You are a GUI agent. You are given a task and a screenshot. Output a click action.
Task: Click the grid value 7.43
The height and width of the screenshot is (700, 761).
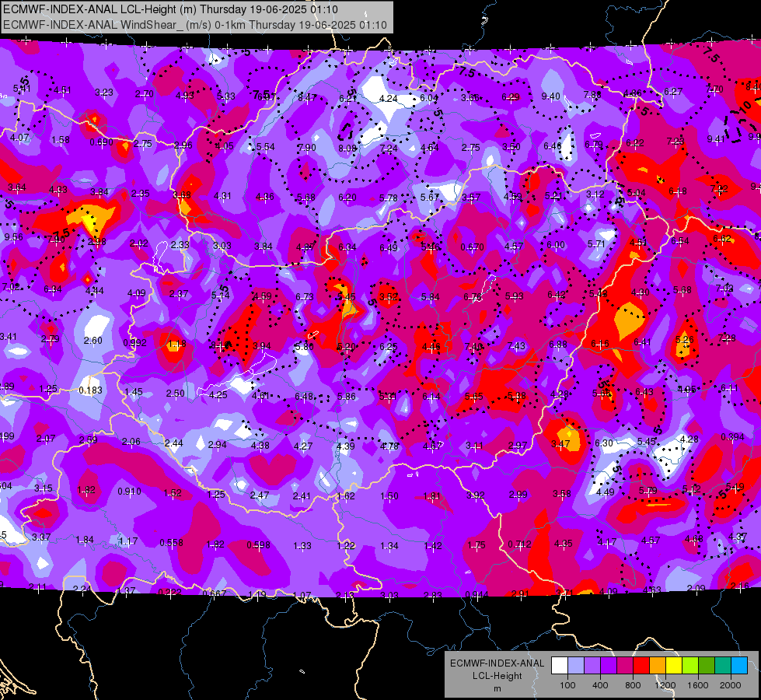[x=516, y=345]
